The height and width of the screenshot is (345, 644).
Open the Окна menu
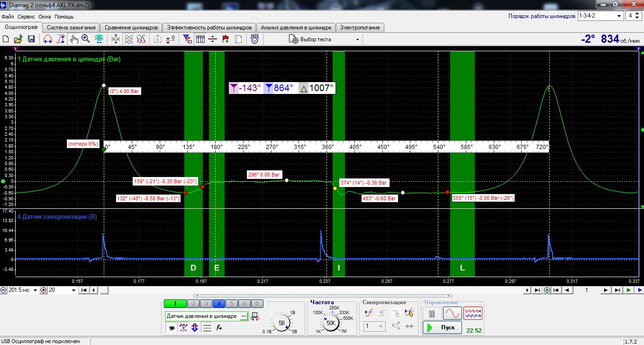45,17
